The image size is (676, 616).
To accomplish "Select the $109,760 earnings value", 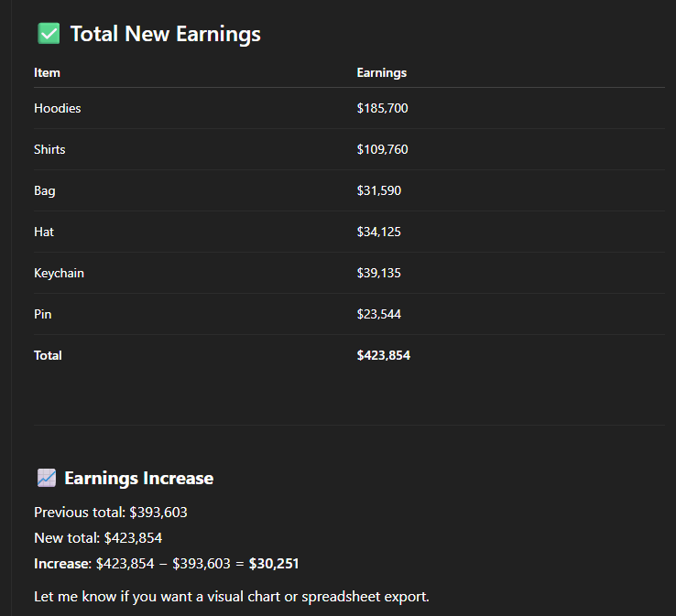I will [x=382, y=149].
